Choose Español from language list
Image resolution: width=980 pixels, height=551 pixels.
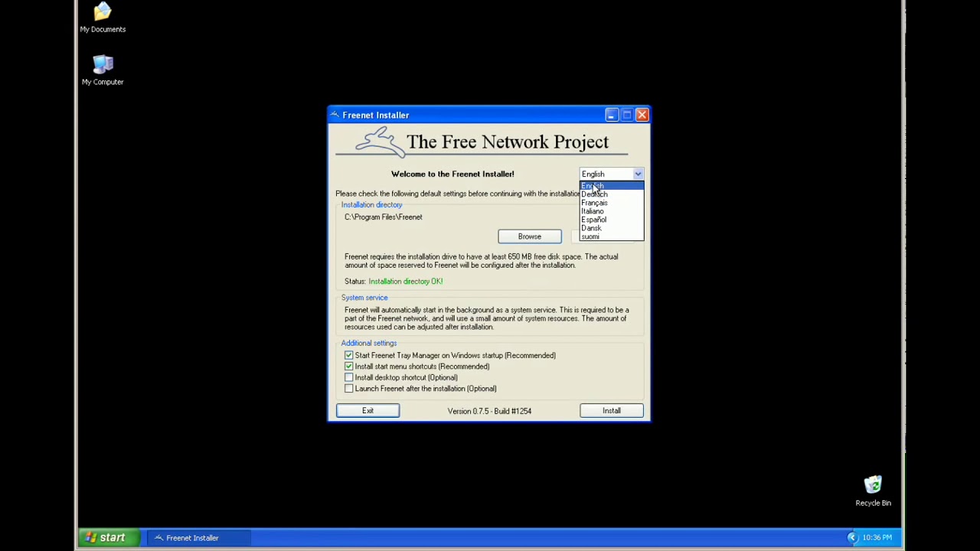[x=612, y=220]
